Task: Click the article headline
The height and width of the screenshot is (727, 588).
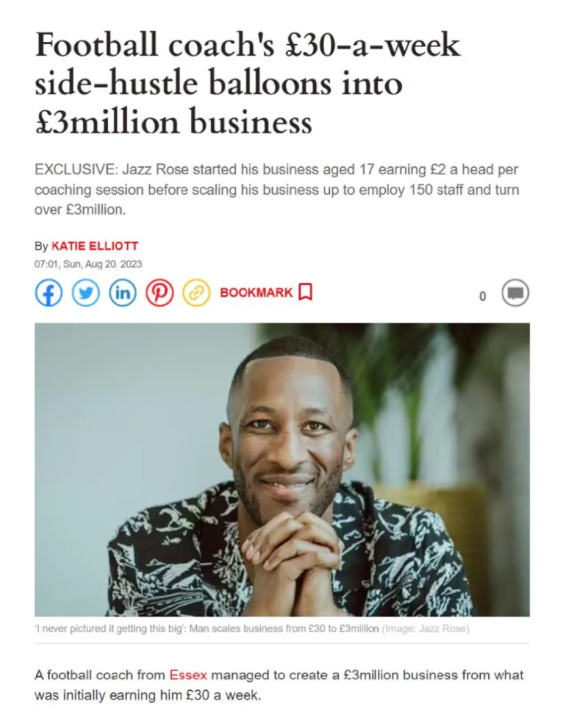Action: [247, 83]
